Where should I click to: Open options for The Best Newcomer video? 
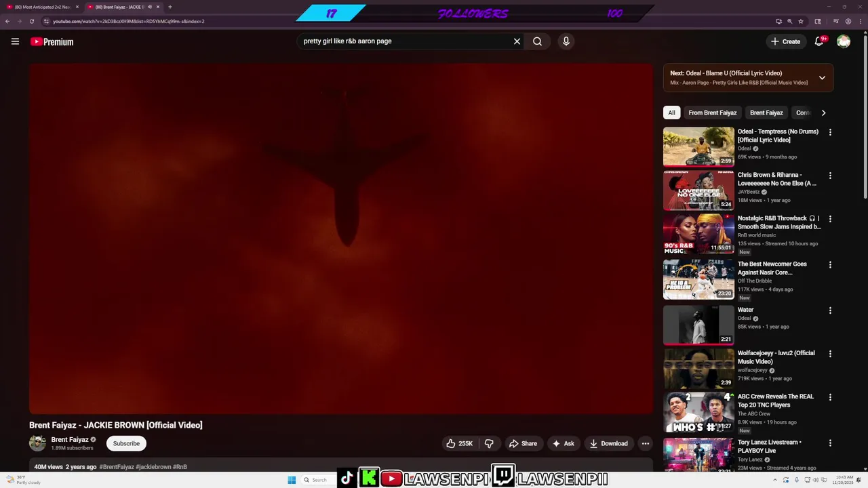830,265
